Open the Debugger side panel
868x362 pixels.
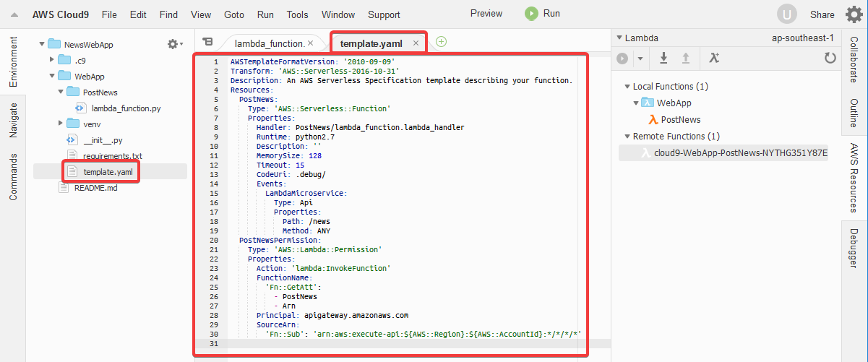[854, 249]
